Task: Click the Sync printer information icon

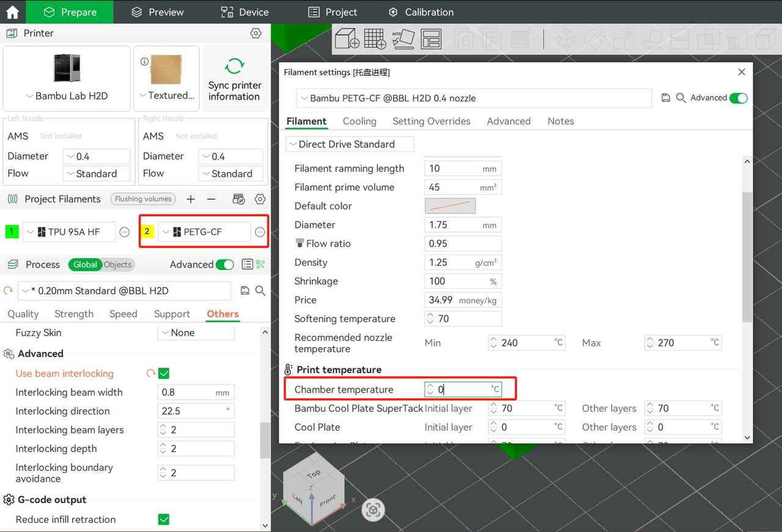Action: pyautogui.click(x=235, y=66)
